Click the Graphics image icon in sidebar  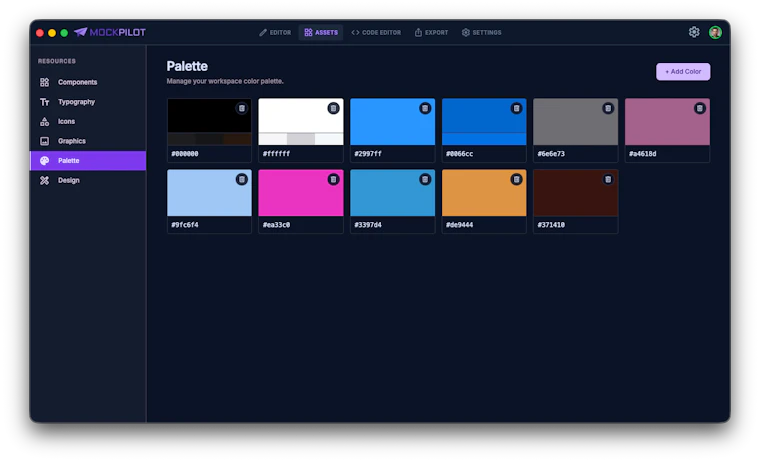point(45,141)
